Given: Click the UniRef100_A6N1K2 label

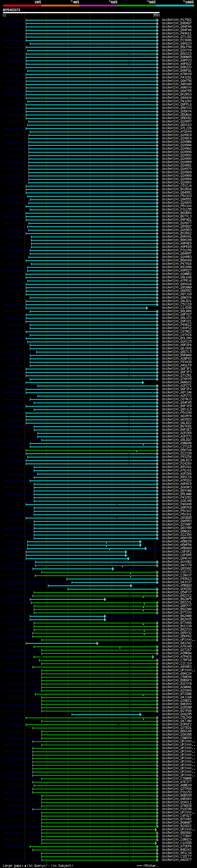Looking at the screenshot, I should click(176, 382).
